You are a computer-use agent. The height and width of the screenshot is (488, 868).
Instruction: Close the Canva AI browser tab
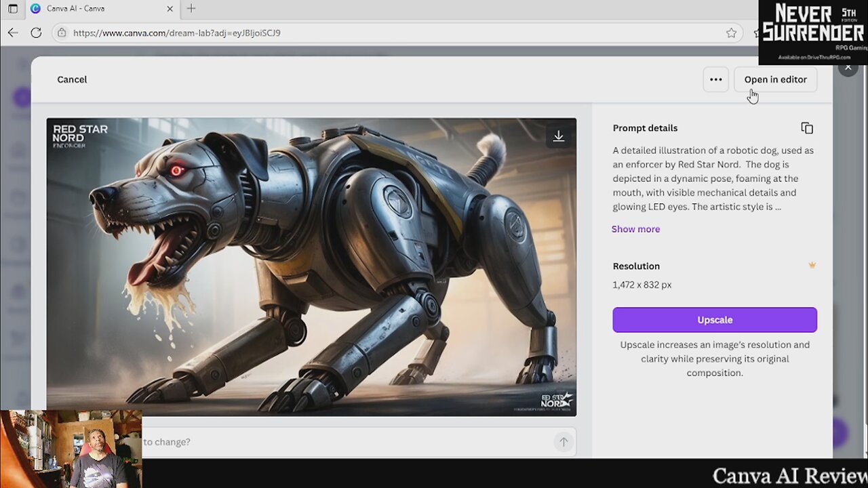click(x=170, y=9)
